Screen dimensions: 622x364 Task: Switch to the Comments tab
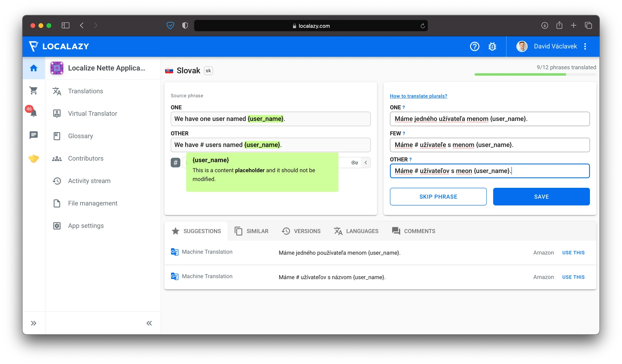point(413,231)
